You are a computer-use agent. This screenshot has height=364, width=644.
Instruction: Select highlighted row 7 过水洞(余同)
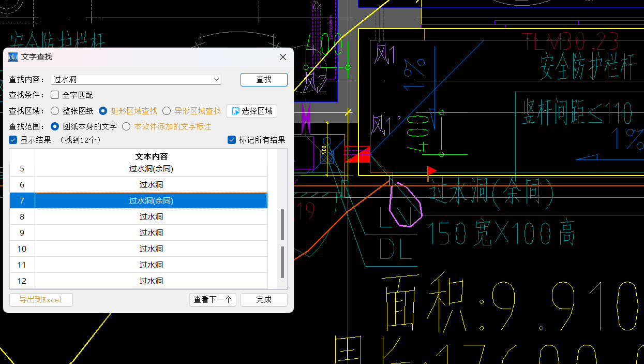point(139,201)
